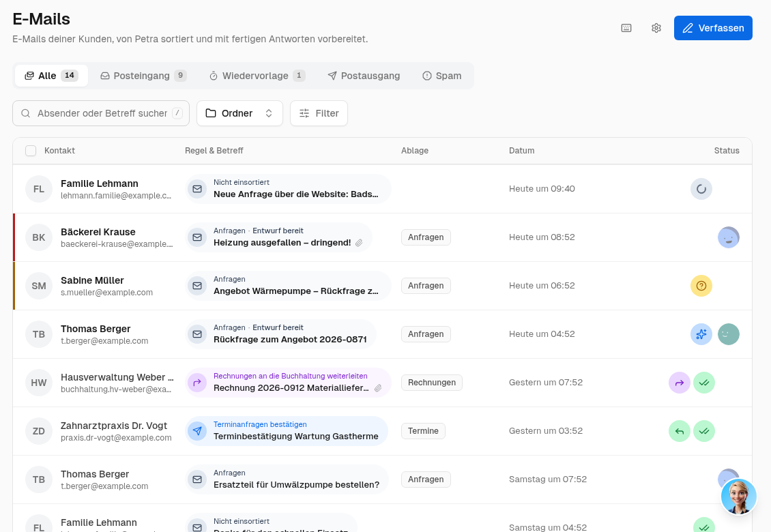This screenshot has height=532, width=771.
Task: Click the green double-check icon in Hausverwaltung Weber row
Action: [x=704, y=383]
